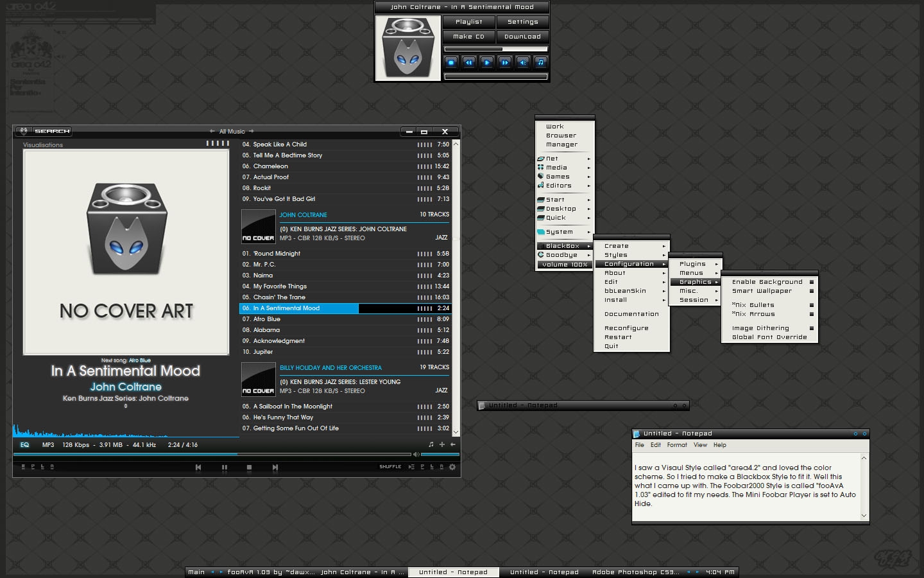Click the blue play icon in mini player
924x578 pixels.
(x=487, y=62)
